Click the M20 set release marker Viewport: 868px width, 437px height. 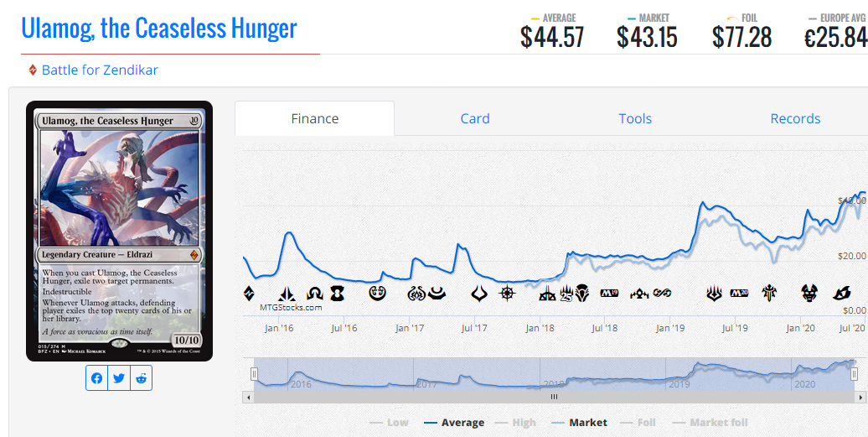(x=740, y=293)
